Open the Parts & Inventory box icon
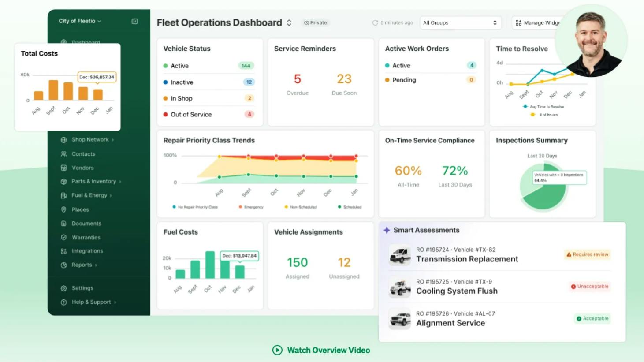 63,182
